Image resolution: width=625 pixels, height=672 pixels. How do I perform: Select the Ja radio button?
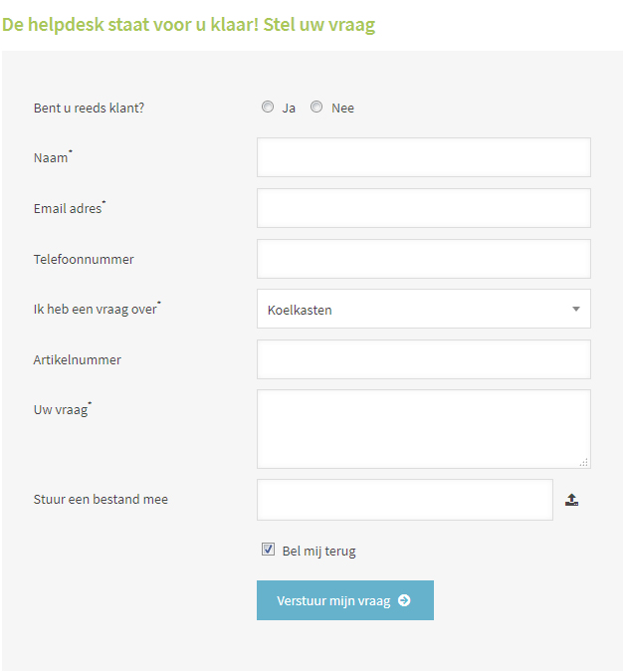point(268,108)
